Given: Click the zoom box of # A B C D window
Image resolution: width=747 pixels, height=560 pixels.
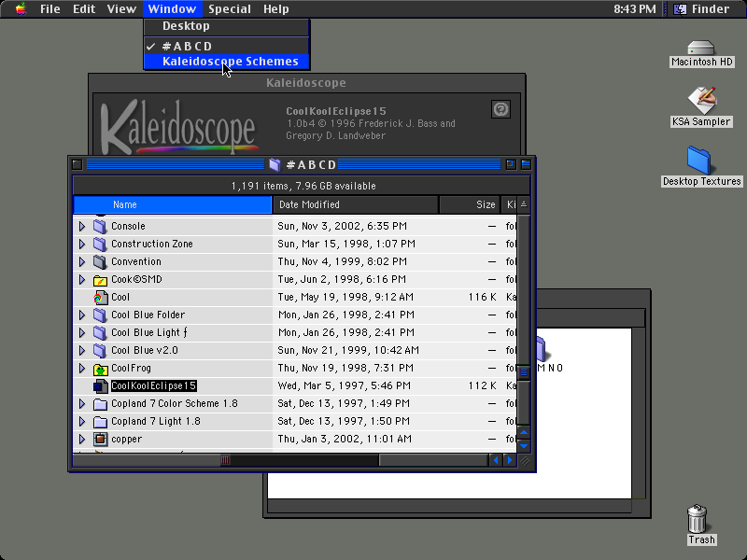Looking at the screenshot, I should click(510, 165).
